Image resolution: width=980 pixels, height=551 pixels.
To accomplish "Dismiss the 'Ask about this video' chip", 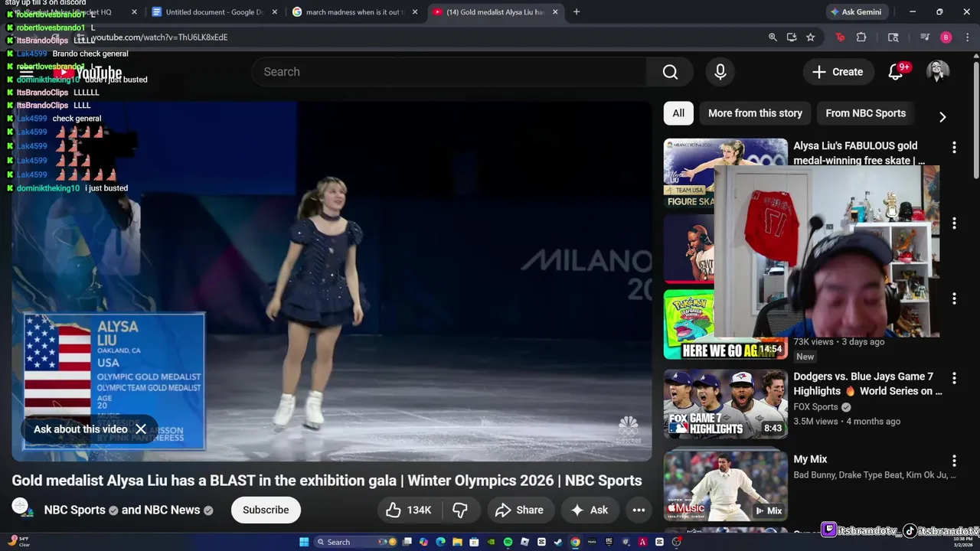I will pyautogui.click(x=141, y=429).
